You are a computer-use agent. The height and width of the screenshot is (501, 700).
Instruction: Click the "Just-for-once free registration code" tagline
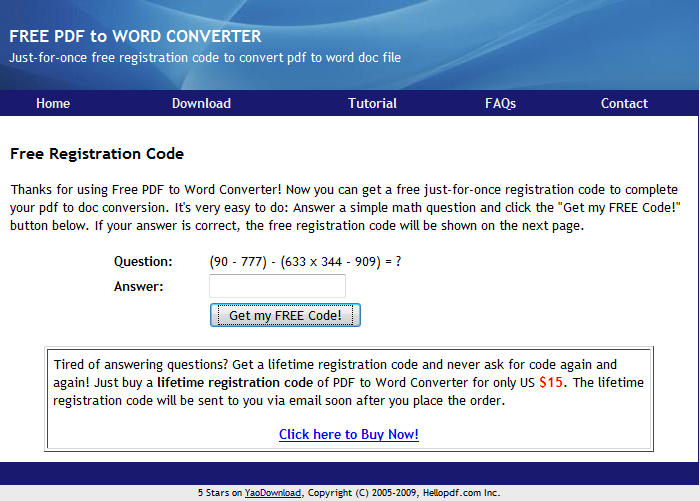205,57
